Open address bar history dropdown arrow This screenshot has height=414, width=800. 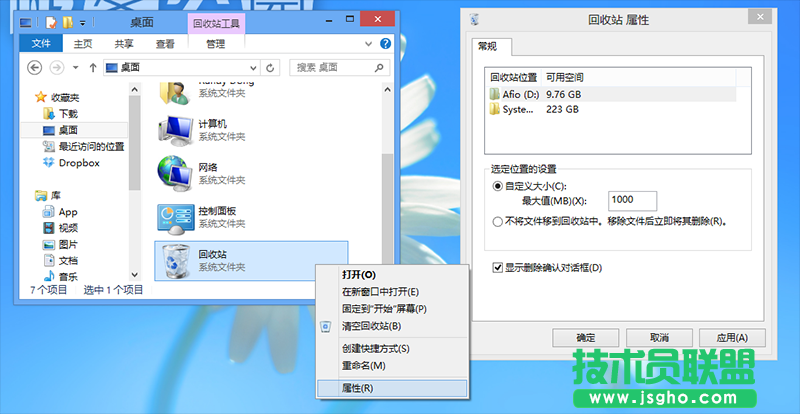253,67
